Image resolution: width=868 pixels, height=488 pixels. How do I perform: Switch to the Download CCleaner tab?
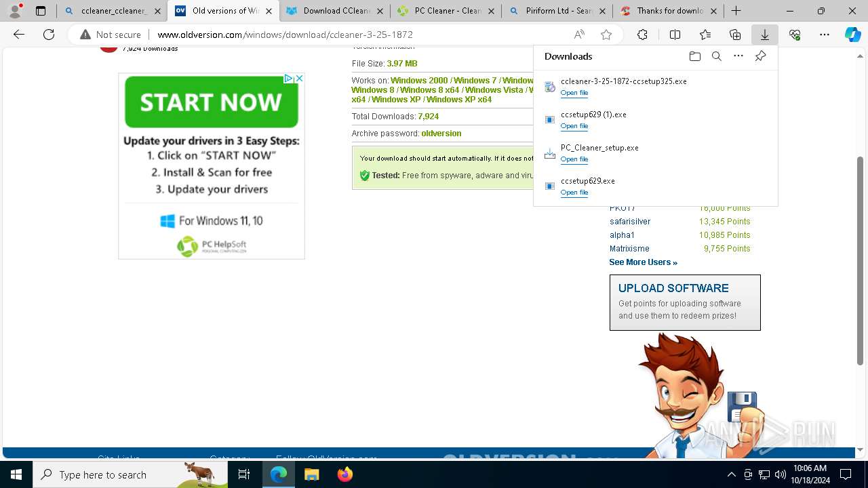click(x=335, y=11)
